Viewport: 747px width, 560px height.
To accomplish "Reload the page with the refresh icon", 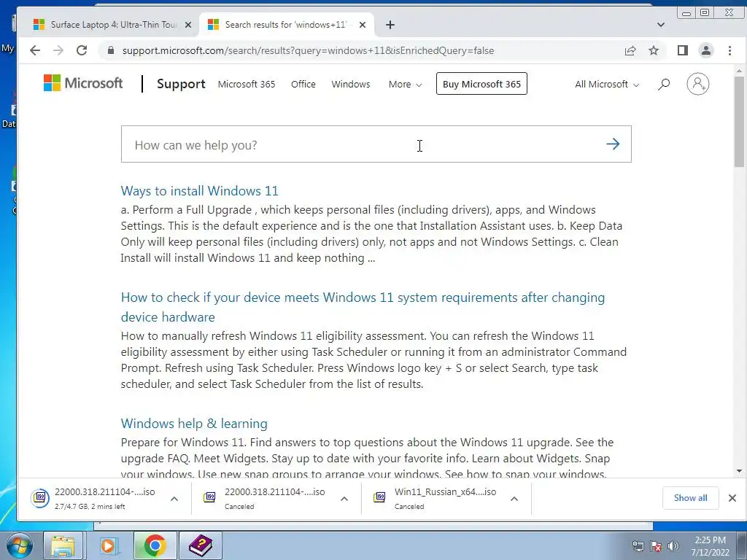I will click(82, 50).
